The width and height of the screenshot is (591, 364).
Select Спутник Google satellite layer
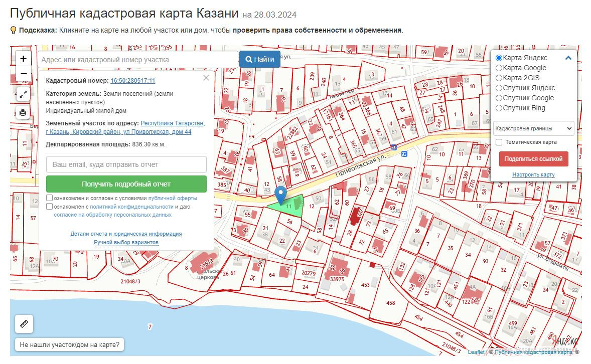(499, 98)
